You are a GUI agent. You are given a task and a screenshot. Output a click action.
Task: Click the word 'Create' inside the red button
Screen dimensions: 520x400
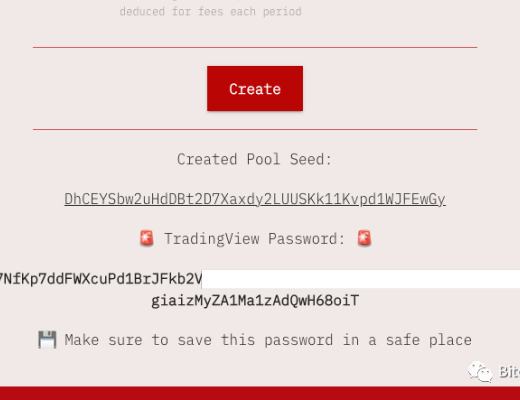pyautogui.click(x=255, y=89)
